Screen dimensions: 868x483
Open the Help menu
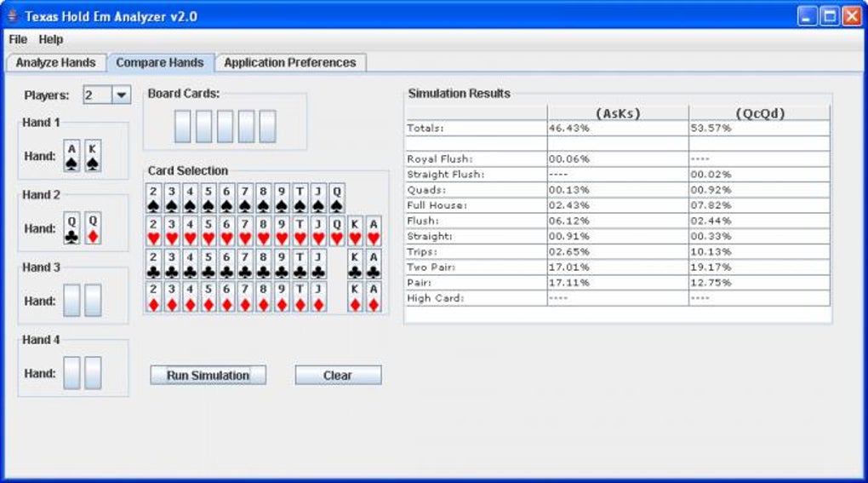(50, 39)
